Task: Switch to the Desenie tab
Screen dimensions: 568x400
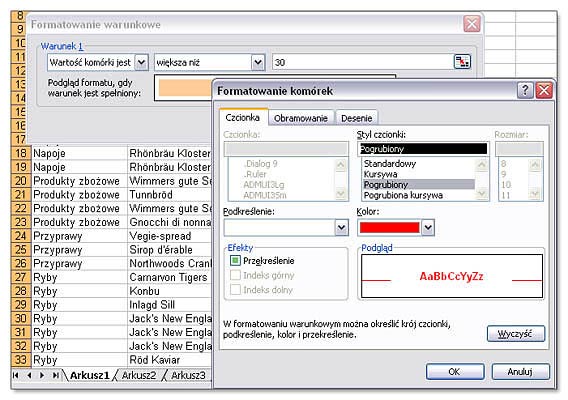Action: (x=356, y=118)
